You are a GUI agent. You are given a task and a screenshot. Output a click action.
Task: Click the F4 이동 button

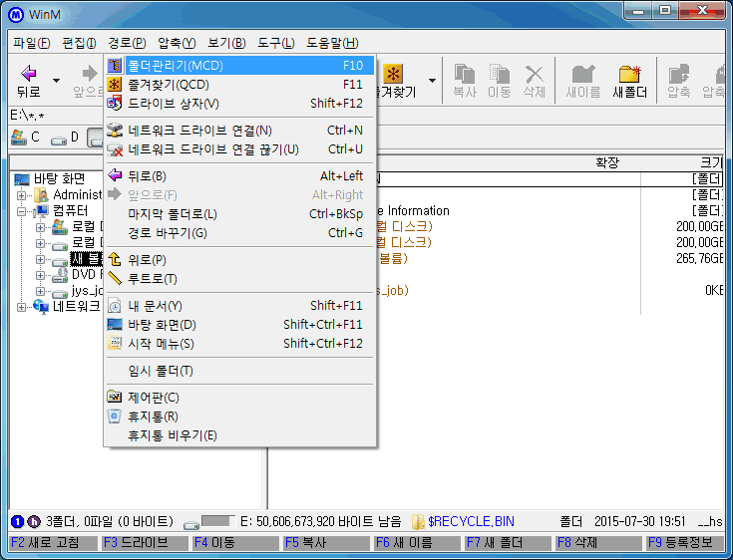click(234, 543)
